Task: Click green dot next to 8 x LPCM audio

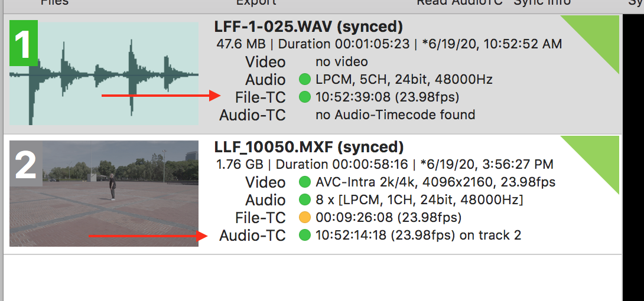Action: [x=304, y=199]
